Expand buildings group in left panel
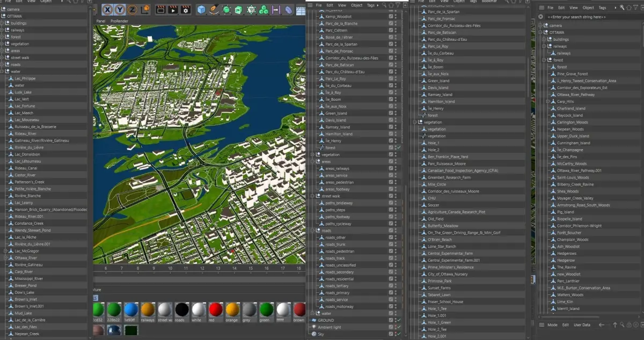This screenshot has width=644, height=340. tap(2, 23)
